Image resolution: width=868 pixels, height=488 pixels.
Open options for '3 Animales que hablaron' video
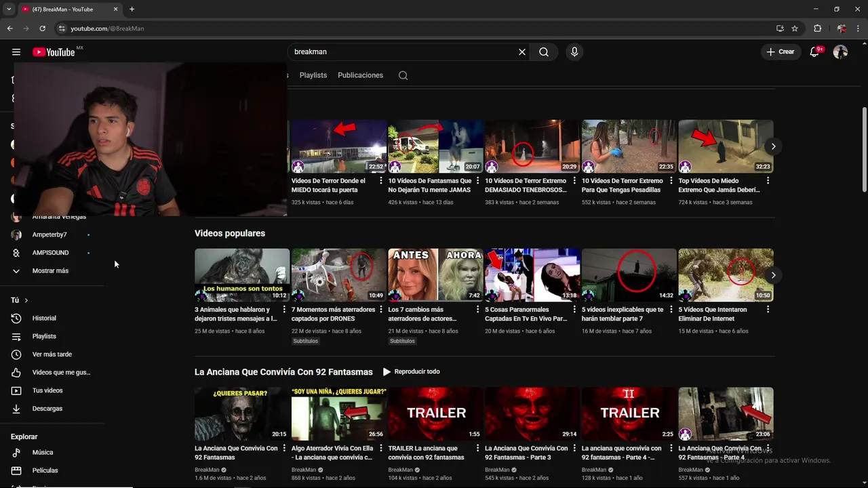pos(284,310)
